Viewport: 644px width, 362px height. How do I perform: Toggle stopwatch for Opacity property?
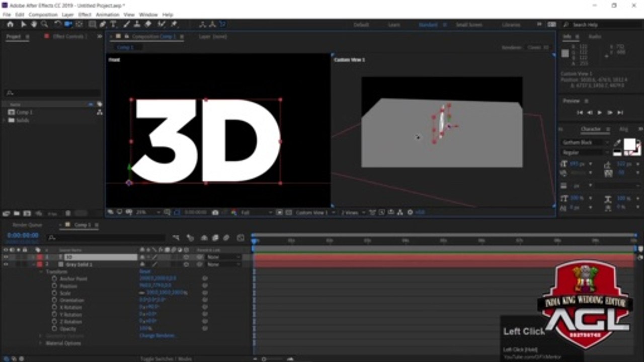(x=54, y=329)
